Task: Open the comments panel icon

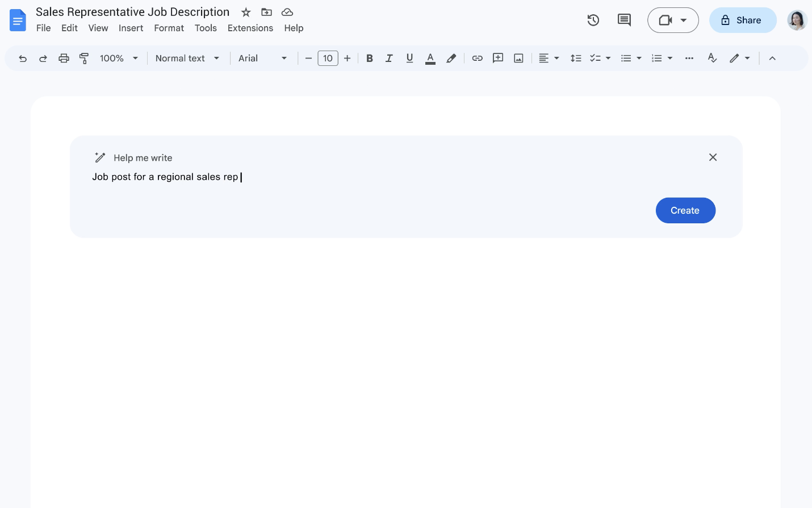Action: pos(624,20)
